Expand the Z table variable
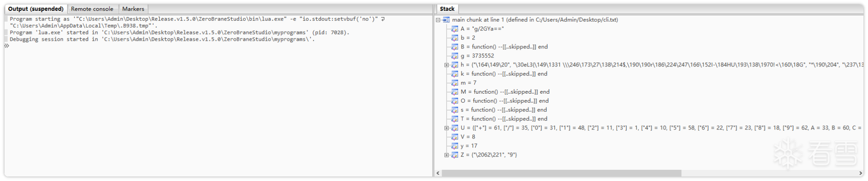Image resolution: width=868 pixels, height=181 pixels. pyautogui.click(x=447, y=155)
